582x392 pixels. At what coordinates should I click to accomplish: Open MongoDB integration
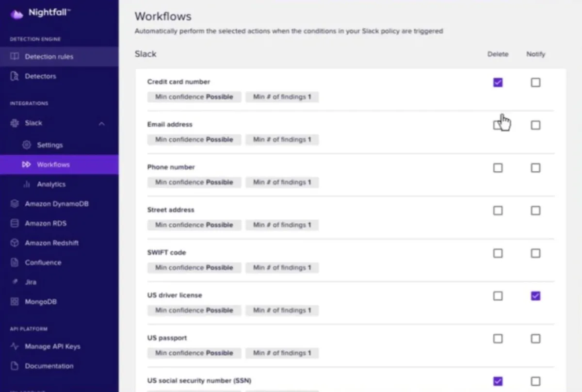coord(59,302)
